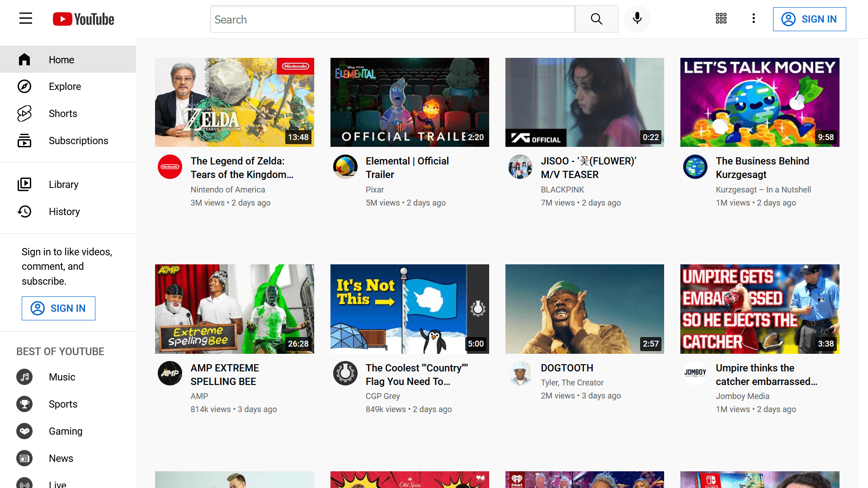Viewport: 868px width, 488px height.
Task: Select Music under Best of YouTube
Action: pyautogui.click(x=68, y=377)
